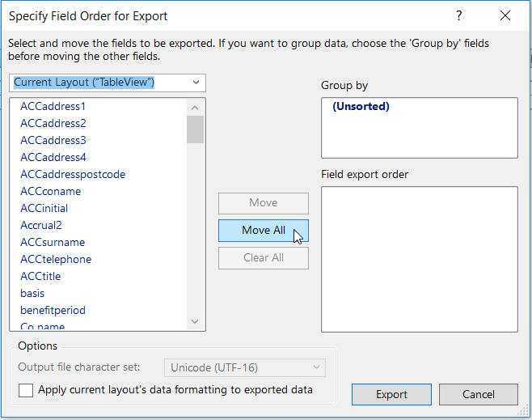This screenshot has width=532, height=420.
Task: Enable apply current layout's data formatting checkbox
Action: 27,390
